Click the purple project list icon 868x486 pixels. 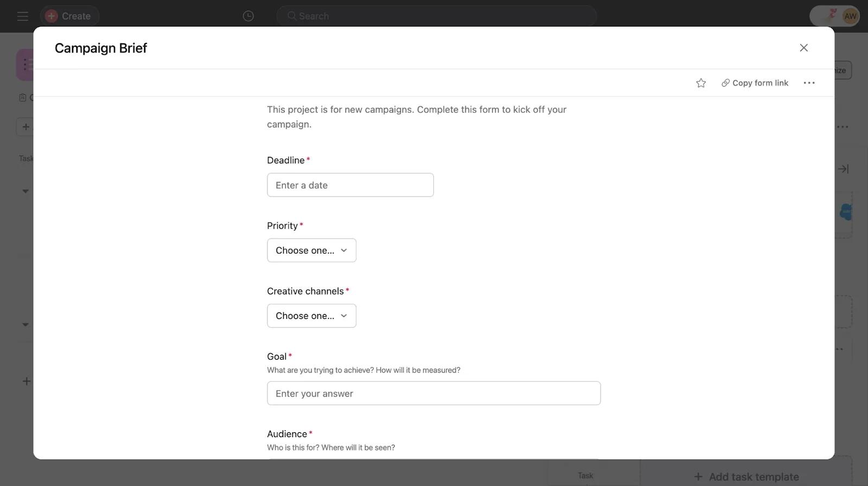25,65
